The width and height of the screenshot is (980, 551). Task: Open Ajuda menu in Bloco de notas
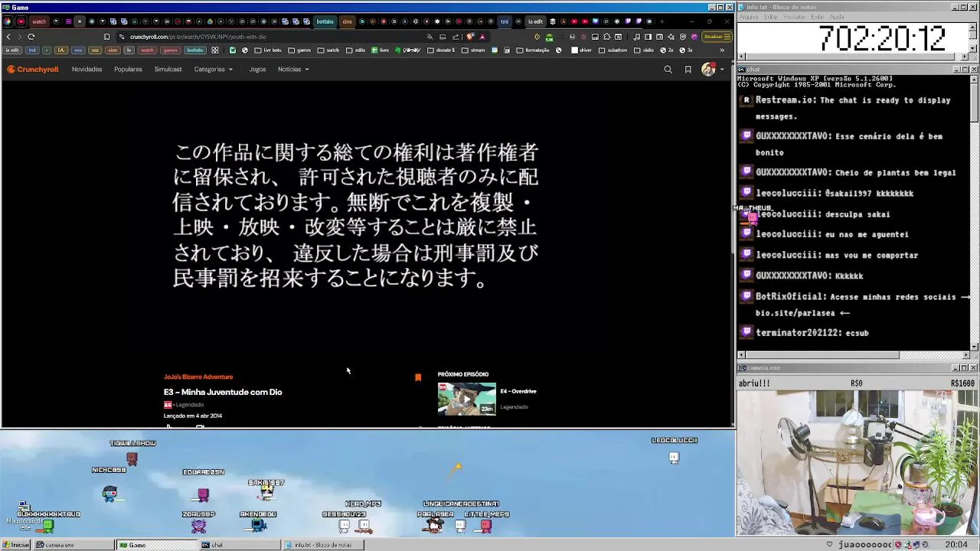(837, 17)
